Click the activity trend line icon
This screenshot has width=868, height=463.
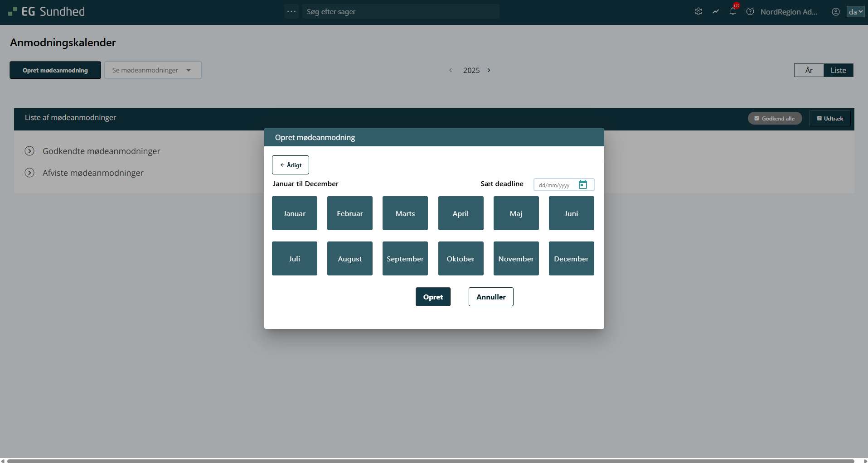pyautogui.click(x=716, y=12)
